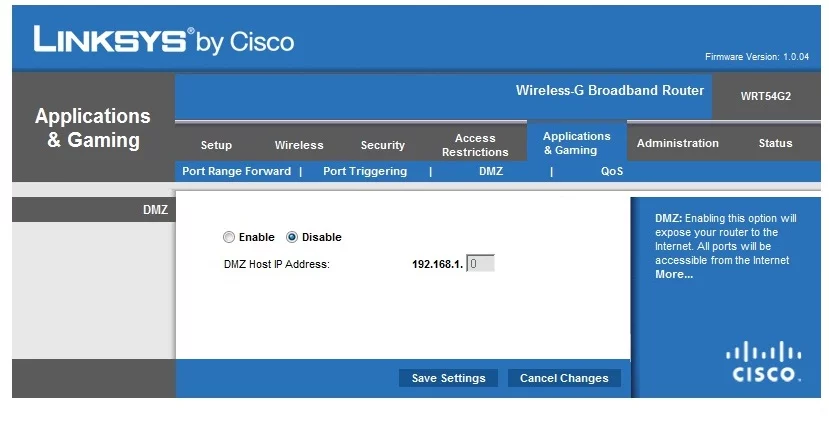Open the Port Triggering subtab
829x434 pixels.
365,171
